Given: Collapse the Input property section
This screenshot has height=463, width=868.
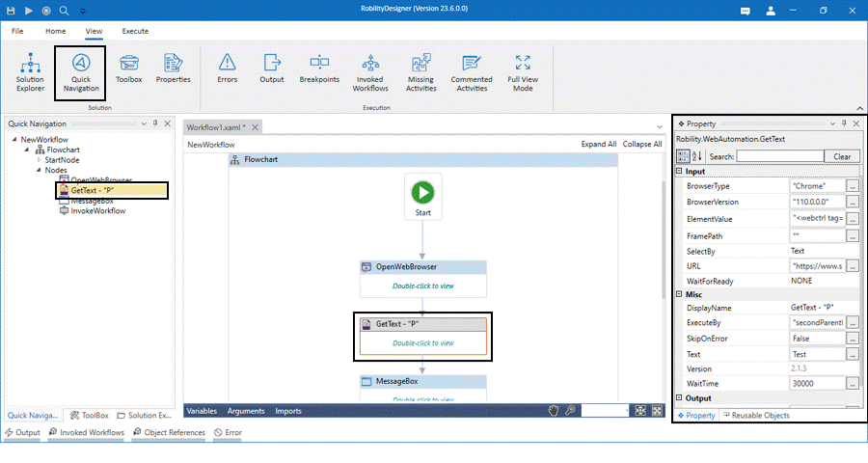Looking at the screenshot, I should tap(679, 171).
